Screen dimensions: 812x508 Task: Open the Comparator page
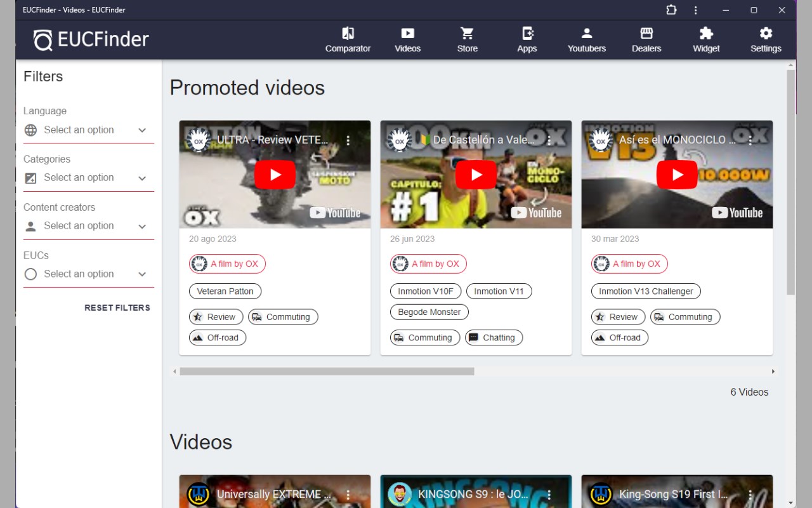pyautogui.click(x=348, y=40)
